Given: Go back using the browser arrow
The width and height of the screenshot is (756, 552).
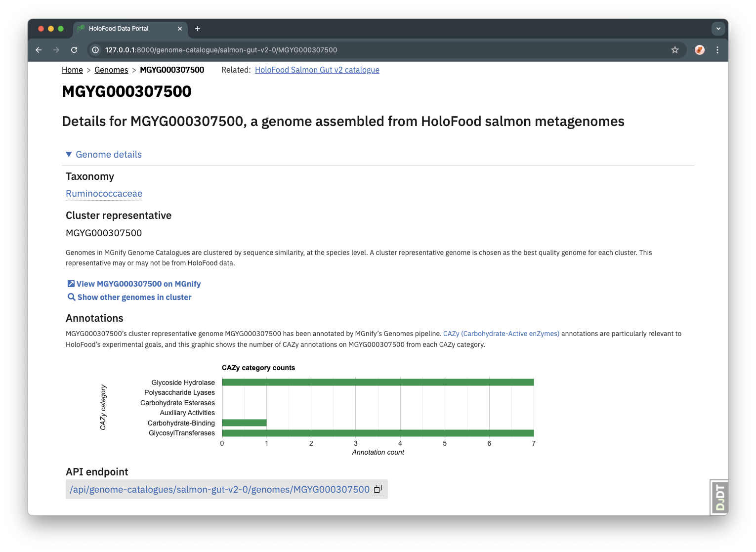Looking at the screenshot, I should 39,50.
